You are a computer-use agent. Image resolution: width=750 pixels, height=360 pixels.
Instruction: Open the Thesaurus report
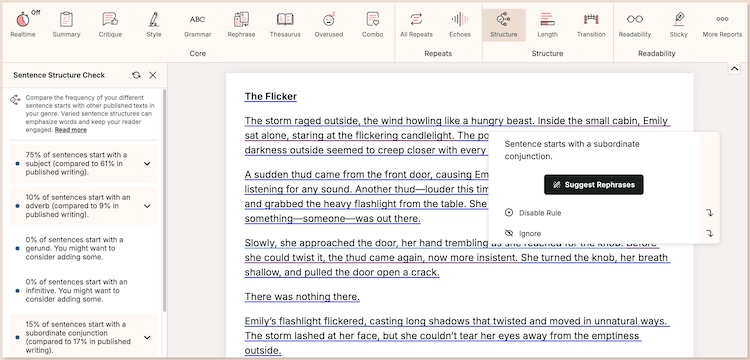285,24
